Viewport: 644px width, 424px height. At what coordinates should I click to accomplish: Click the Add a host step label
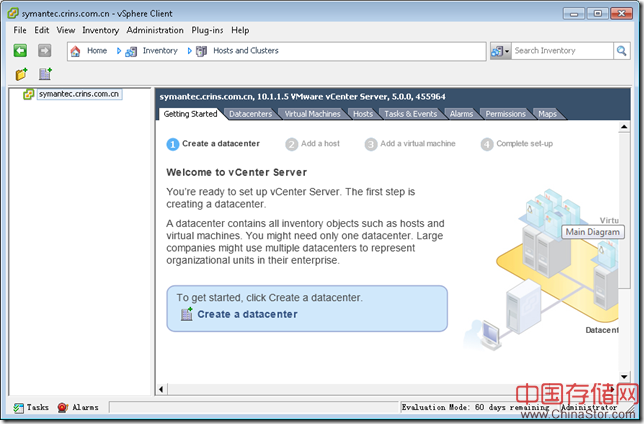(x=320, y=143)
